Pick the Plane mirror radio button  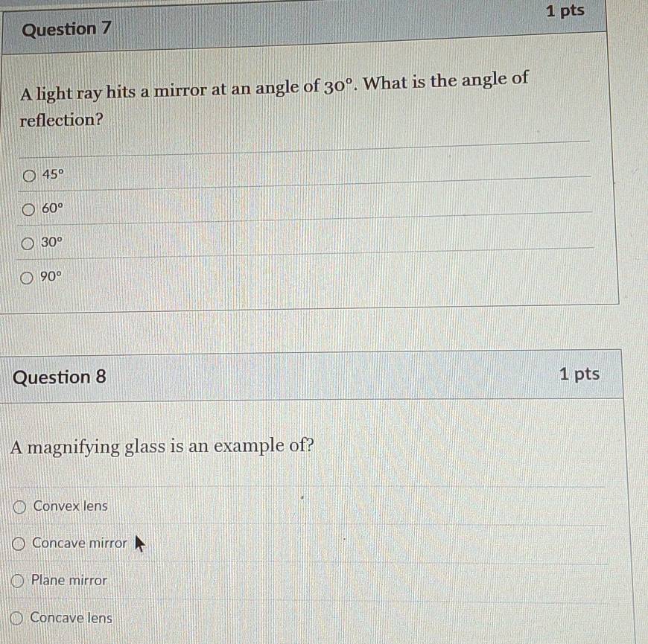(17, 581)
